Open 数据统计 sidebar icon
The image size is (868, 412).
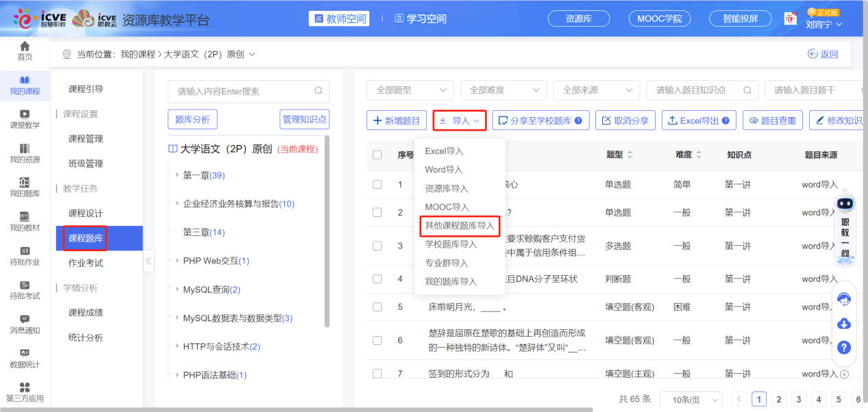[25, 358]
